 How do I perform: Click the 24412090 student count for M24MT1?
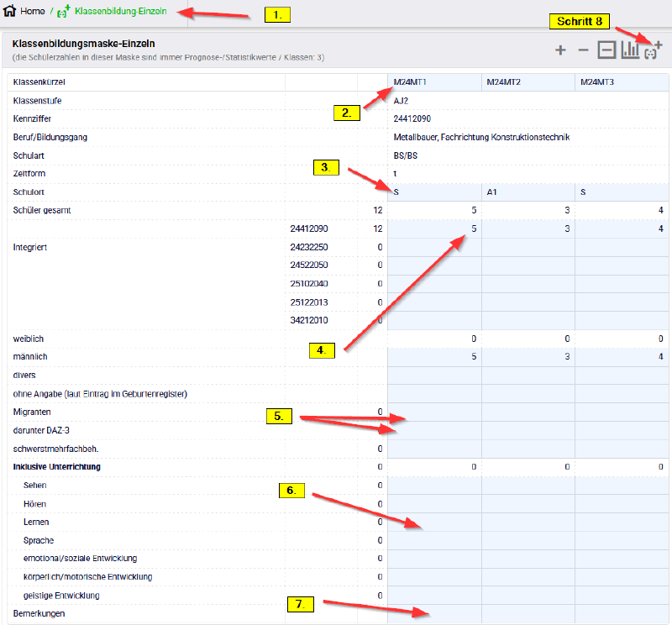(433, 228)
